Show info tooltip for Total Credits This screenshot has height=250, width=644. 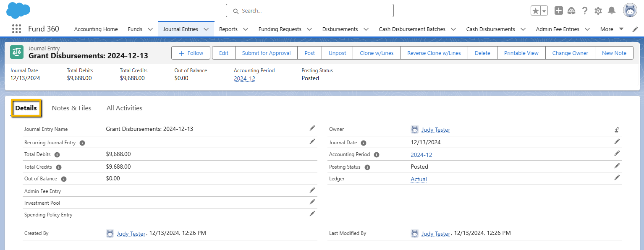(x=59, y=167)
